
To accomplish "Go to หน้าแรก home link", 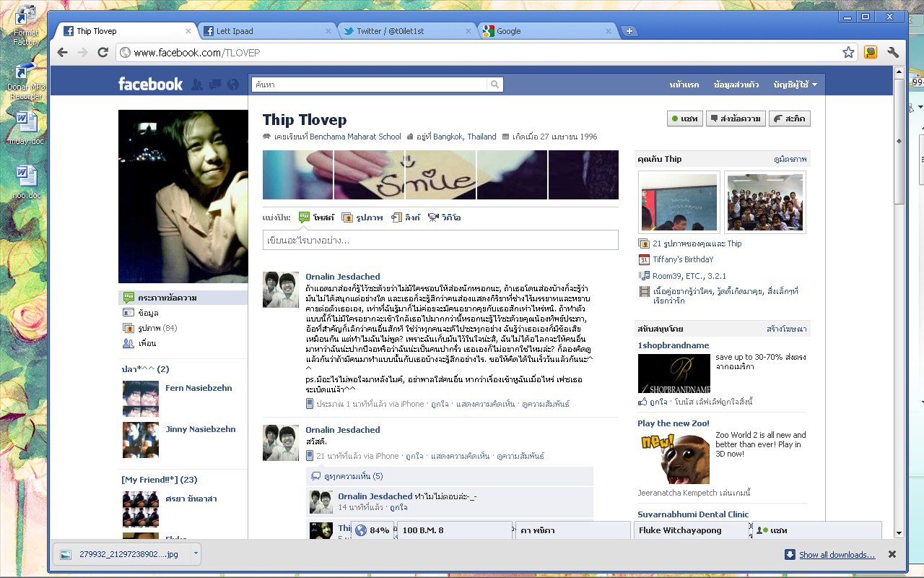I will coord(684,85).
